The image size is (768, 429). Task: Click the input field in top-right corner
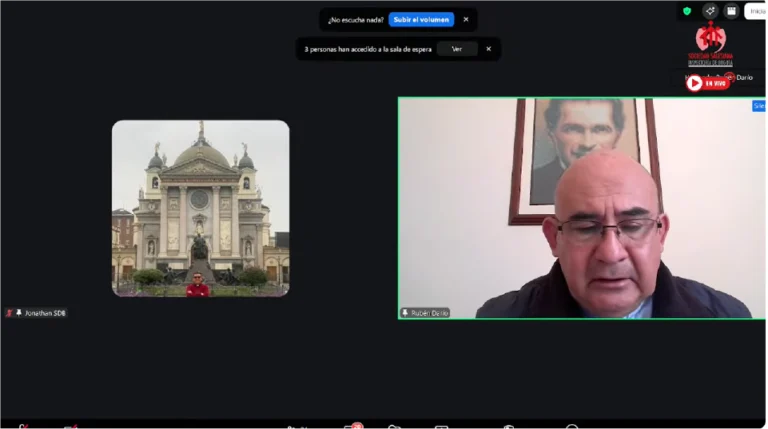coord(755,12)
